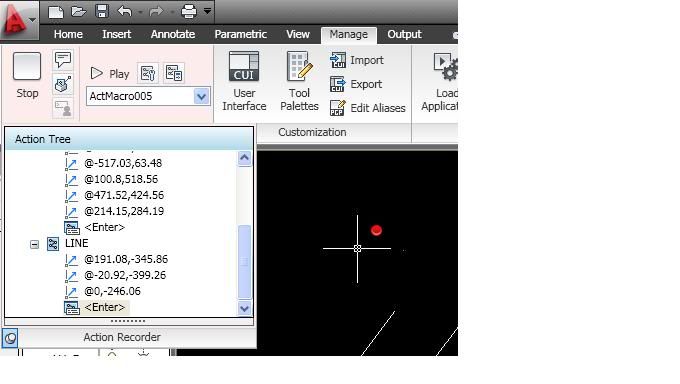Image resolution: width=680 pixels, height=384 pixels.
Task: Open the ActMacro005 macro dropdown
Action: point(201,96)
